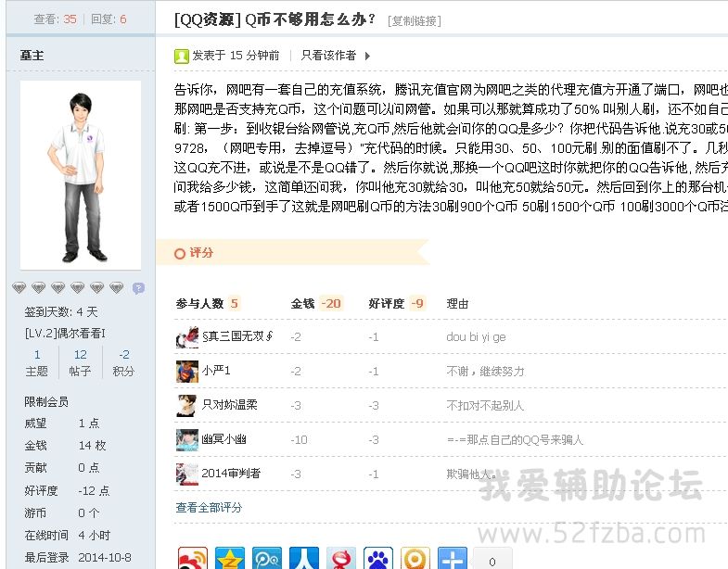Click the 好评度 -9 total header
728x569 pixels.
coord(396,304)
